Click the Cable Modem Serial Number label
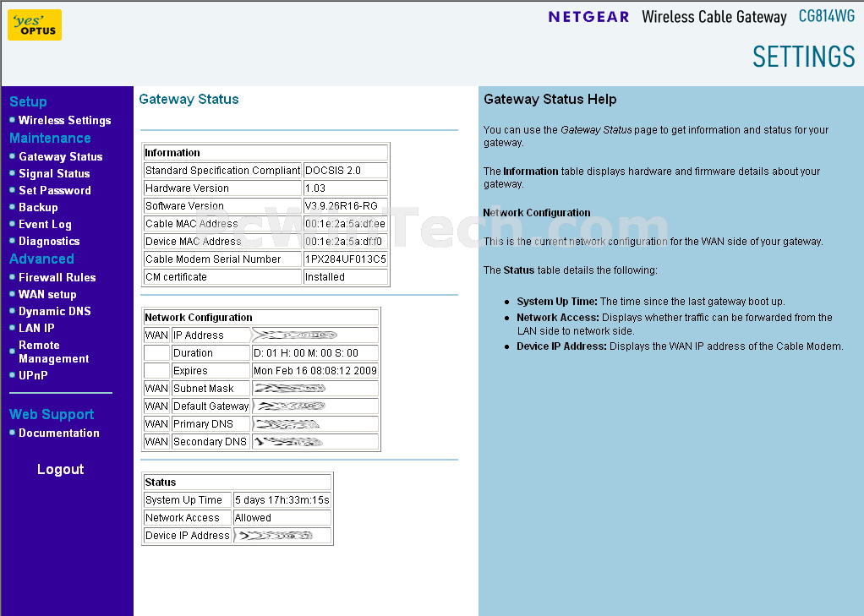 [x=213, y=259]
